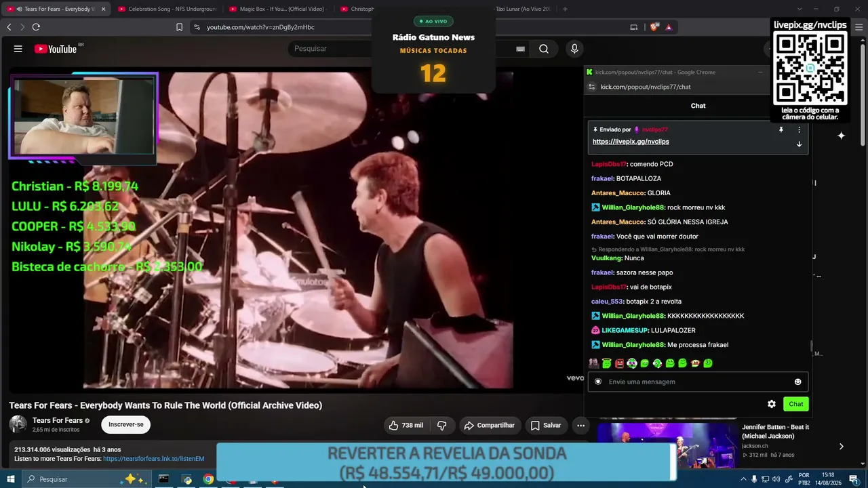This screenshot has width=868, height=488.
Task: Like the video with 738 mil likes
Action: (406, 426)
